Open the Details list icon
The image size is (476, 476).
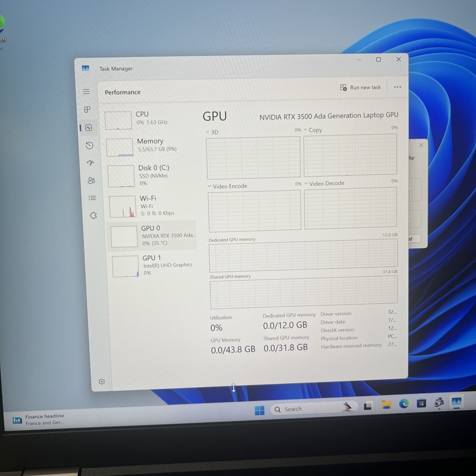92,198
